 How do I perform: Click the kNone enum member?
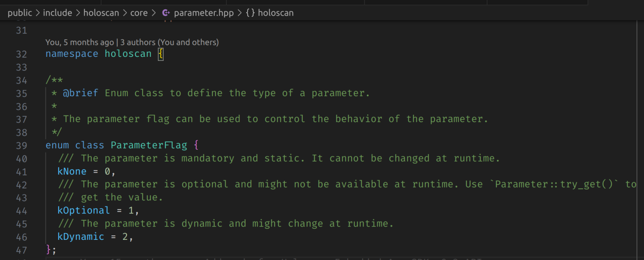[72, 171]
